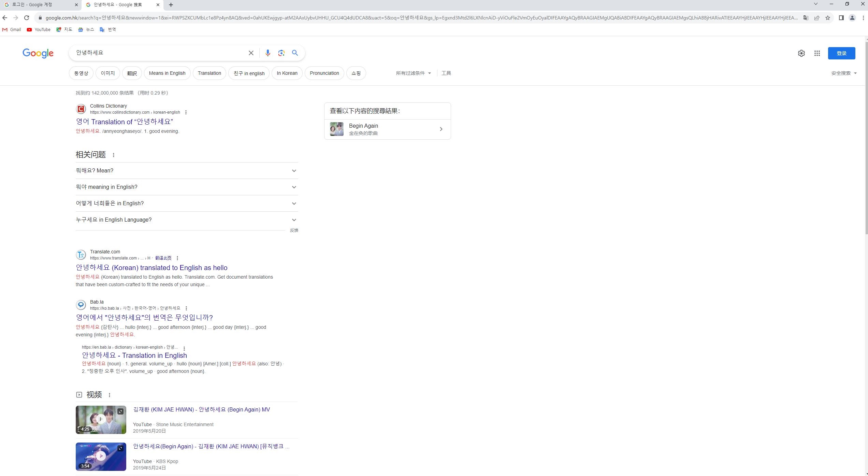868x476 pixels.
Task: Select the Pronunciation filter chip
Action: tap(324, 73)
